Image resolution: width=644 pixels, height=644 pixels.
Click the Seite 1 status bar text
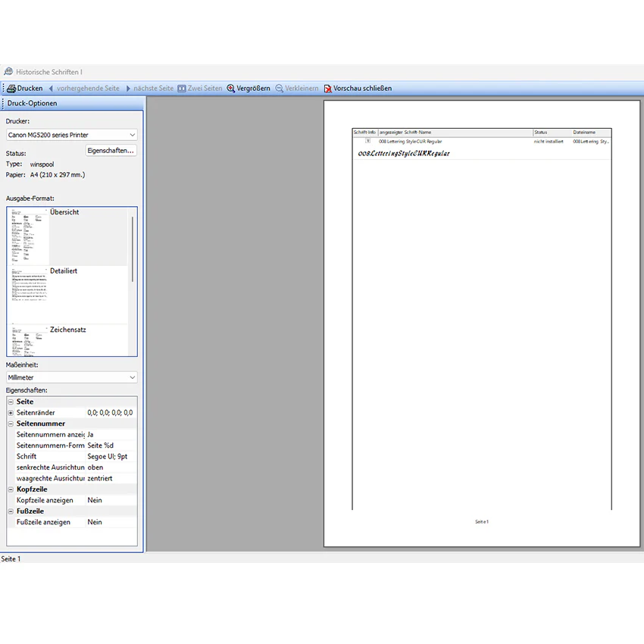coord(11,558)
